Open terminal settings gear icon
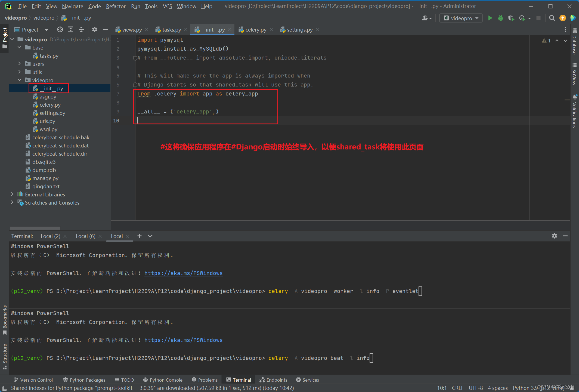Image resolution: width=579 pixels, height=392 pixels. [554, 236]
